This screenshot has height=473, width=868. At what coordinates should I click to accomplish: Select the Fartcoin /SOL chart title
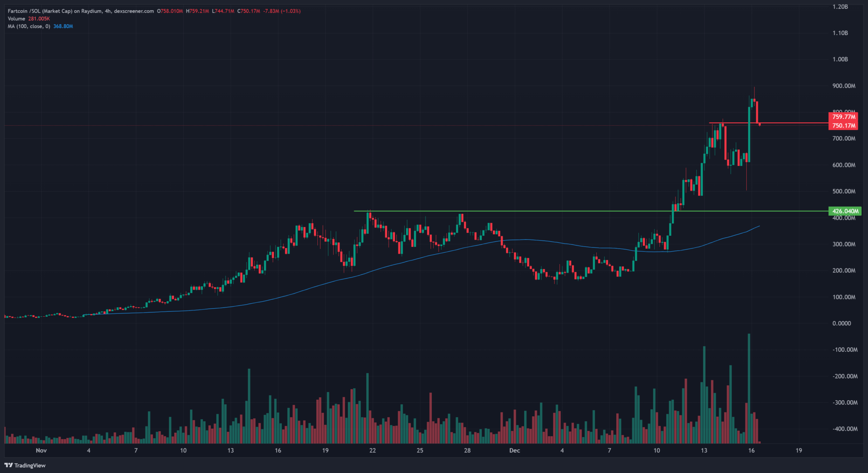(81, 11)
